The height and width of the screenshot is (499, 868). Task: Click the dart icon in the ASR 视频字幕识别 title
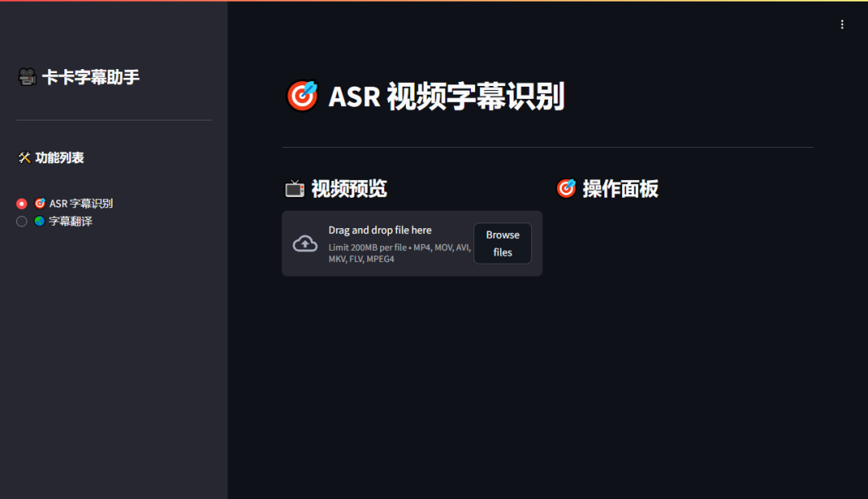point(303,96)
